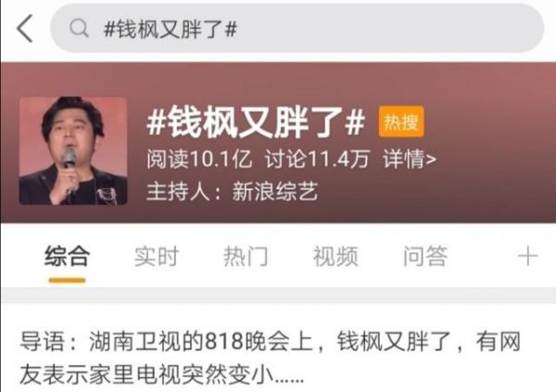This screenshot has height=392, width=556.
Task: Tap the back arrow icon
Action: tap(25, 29)
